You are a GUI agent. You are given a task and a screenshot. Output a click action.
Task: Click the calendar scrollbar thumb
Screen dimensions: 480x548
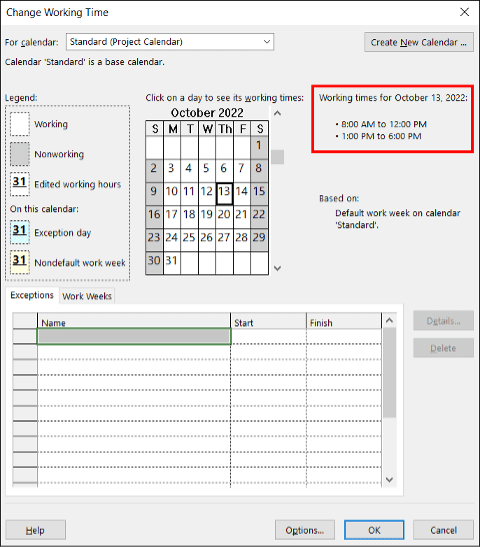(277, 157)
